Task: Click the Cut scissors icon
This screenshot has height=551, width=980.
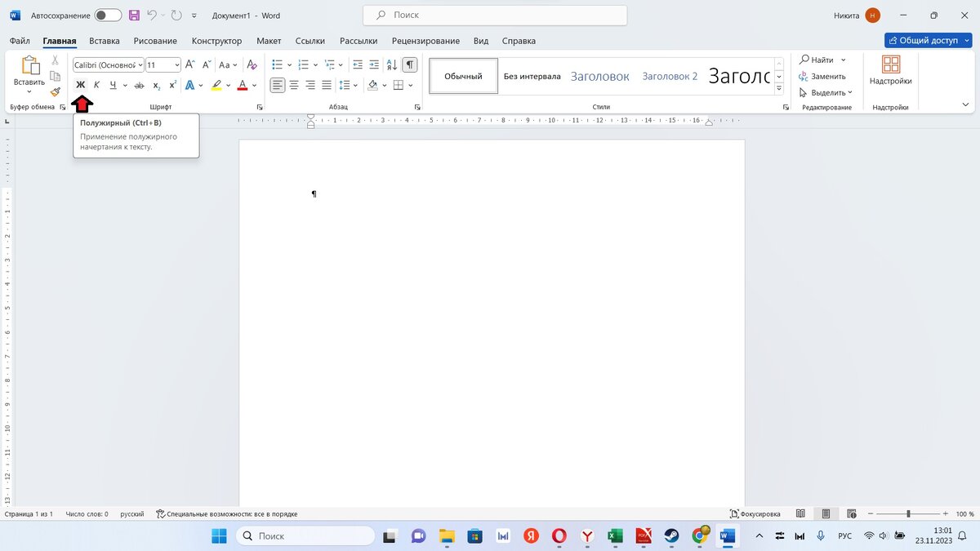Action: [x=55, y=60]
